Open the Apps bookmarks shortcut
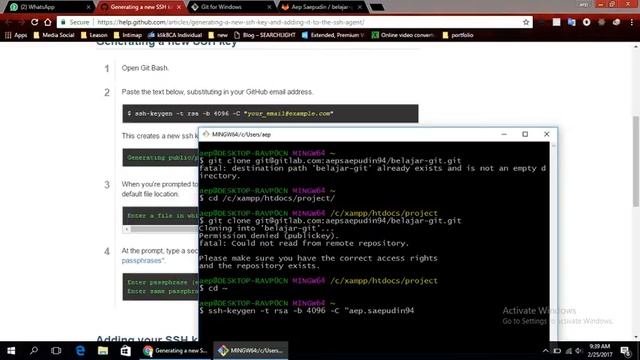This screenshot has width=640, height=360. (x=16, y=35)
